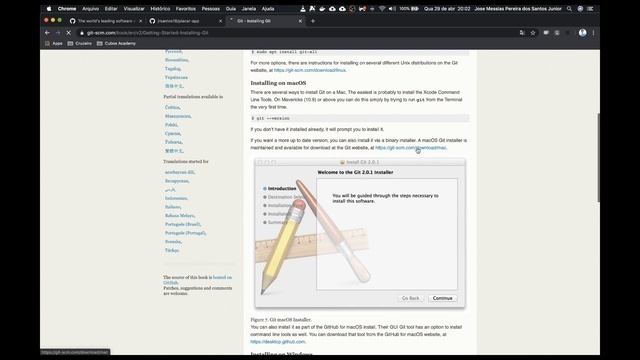Open the Histórico menu
The width and height of the screenshot is (640, 360).
160,9
